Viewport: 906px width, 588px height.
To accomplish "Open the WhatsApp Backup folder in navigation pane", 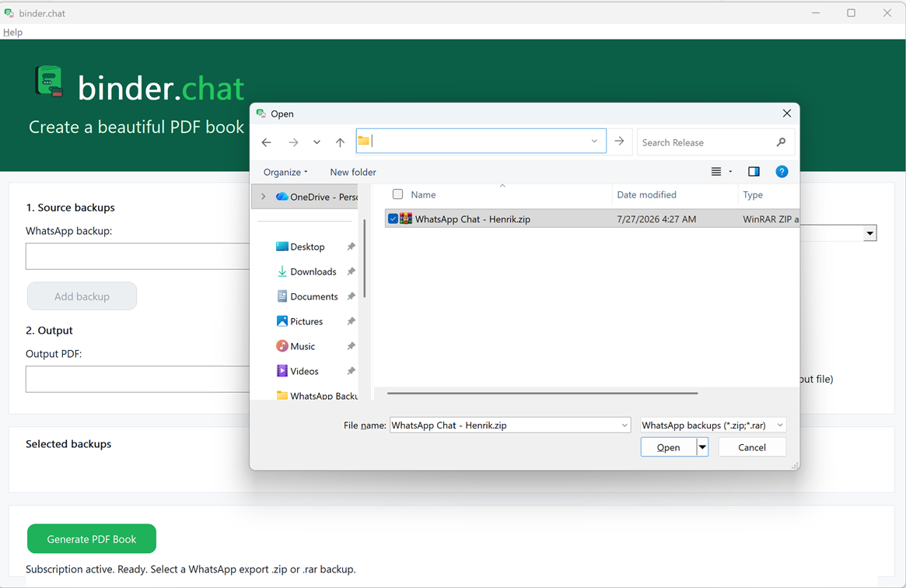I will (x=317, y=395).
